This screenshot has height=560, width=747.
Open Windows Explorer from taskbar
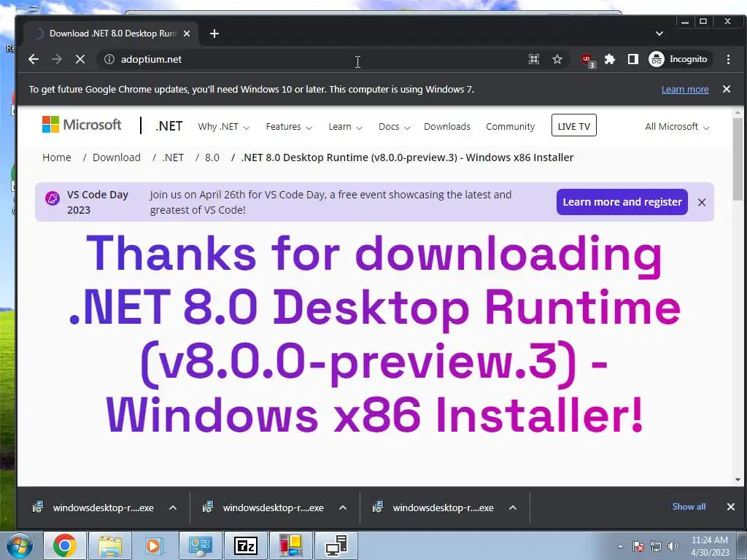click(110, 545)
